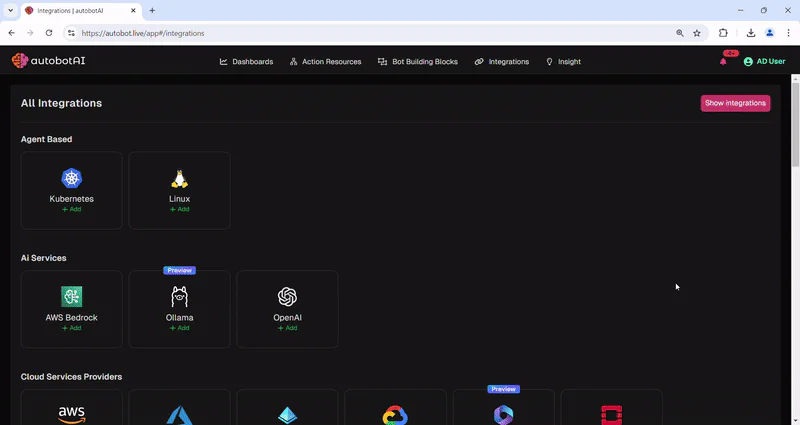
Task: Click the Preview badge in Cloud Services
Action: (504, 389)
